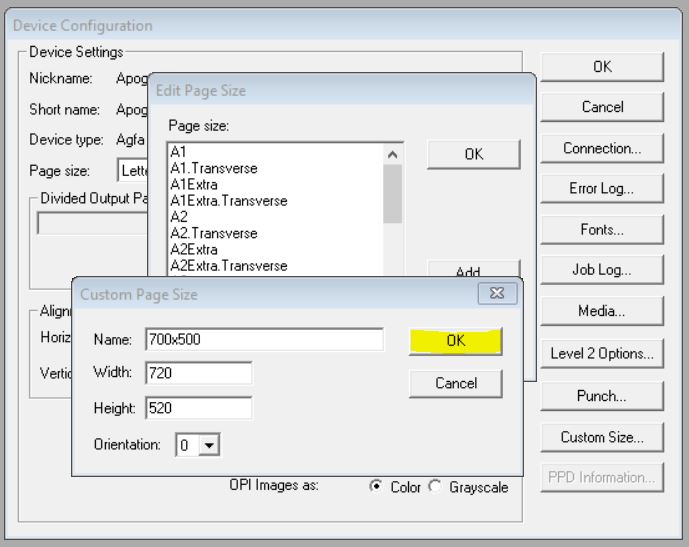Select A2.Transverse in page size list
Screen dimensions: 689x547
coord(276,233)
